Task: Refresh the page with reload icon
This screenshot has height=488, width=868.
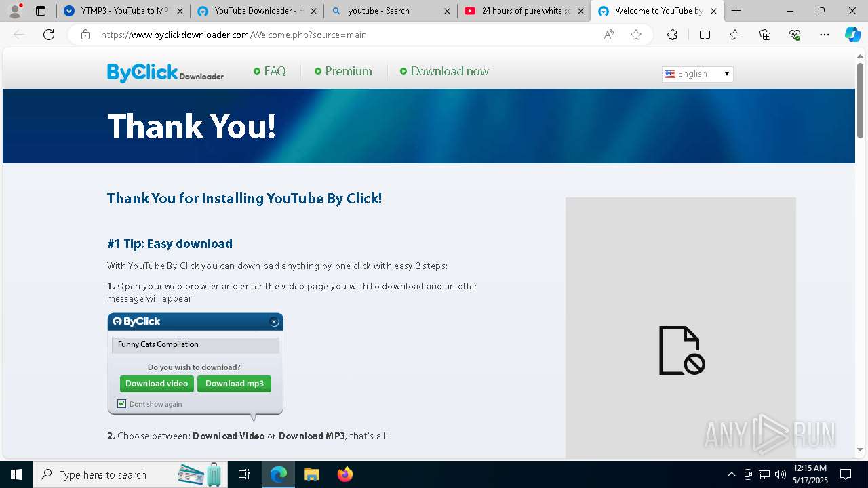Action: click(49, 35)
